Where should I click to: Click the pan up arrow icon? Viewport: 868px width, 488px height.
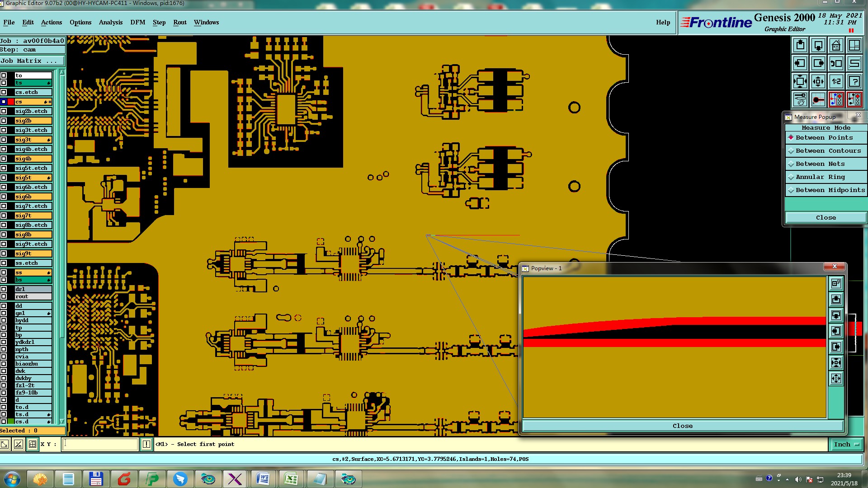point(800,45)
